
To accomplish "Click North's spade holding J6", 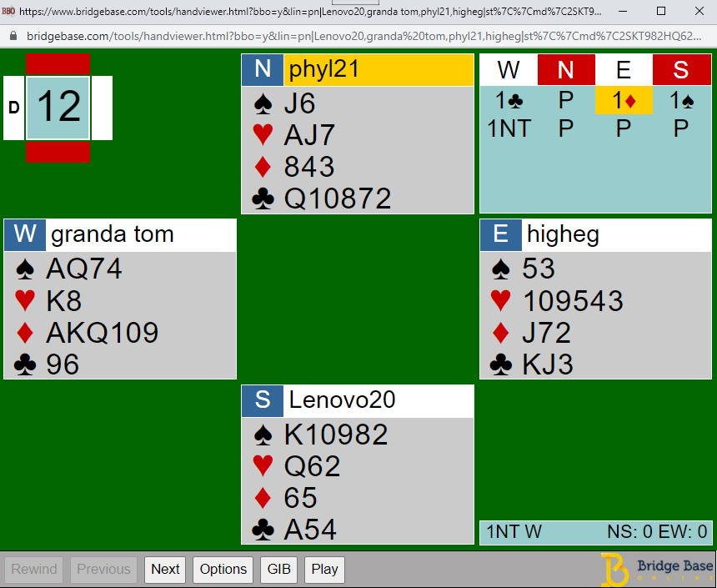I will [299, 103].
